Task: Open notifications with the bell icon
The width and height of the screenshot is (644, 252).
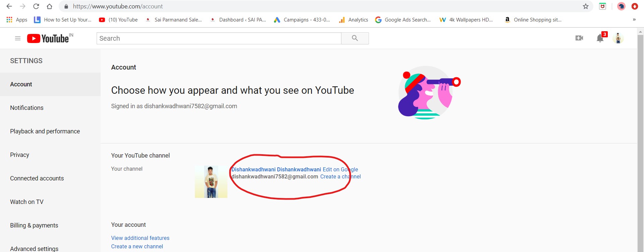Action: (600, 38)
